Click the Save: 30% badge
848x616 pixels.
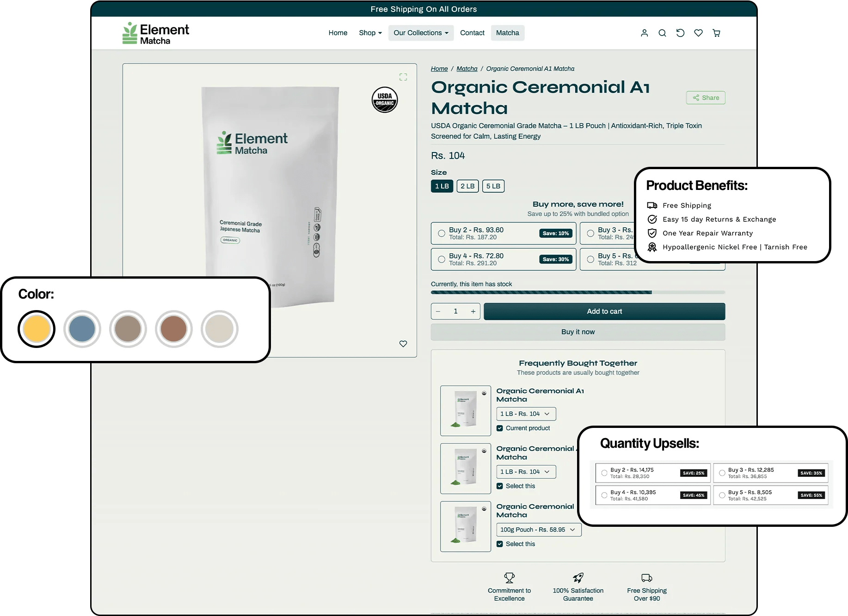click(x=556, y=259)
